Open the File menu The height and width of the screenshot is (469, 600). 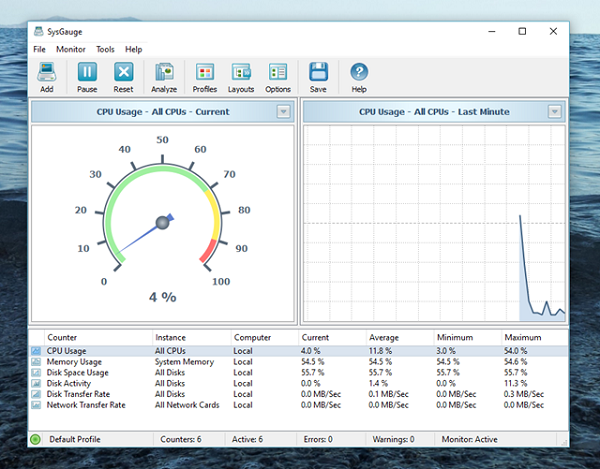(x=39, y=49)
